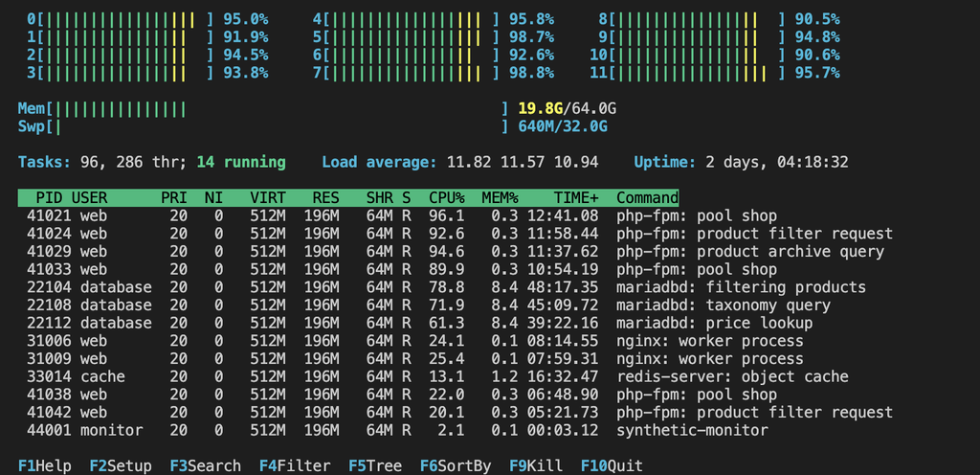Click the 'monitor' user cell
980x475 pixels.
click(x=111, y=431)
